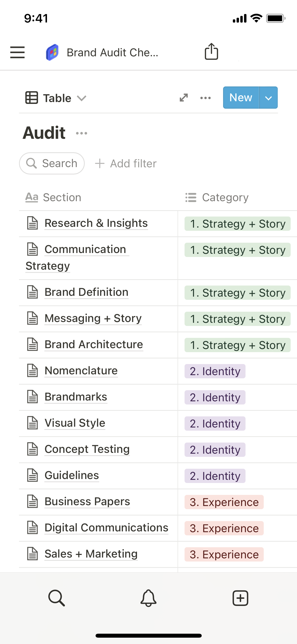Tap the Brand Audit page icon
The image size is (297, 644).
coord(52,52)
